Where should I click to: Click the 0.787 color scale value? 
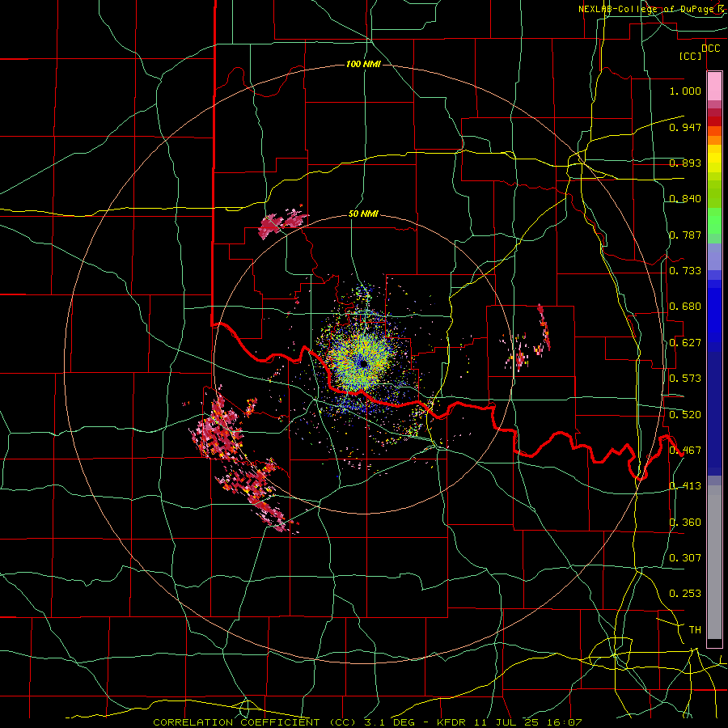(685, 235)
